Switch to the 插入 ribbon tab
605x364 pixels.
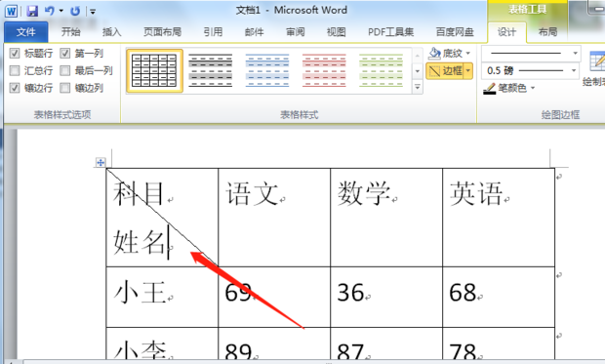(x=111, y=31)
